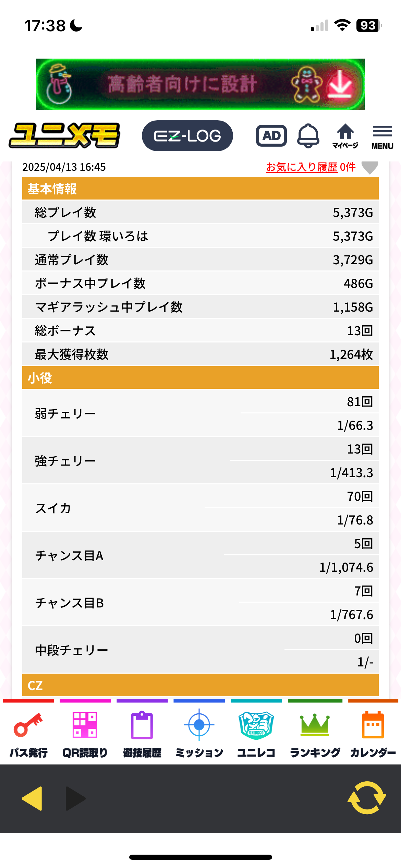The image size is (401, 868).
Task: Go to マイページ home icon
Action: [x=345, y=136]
